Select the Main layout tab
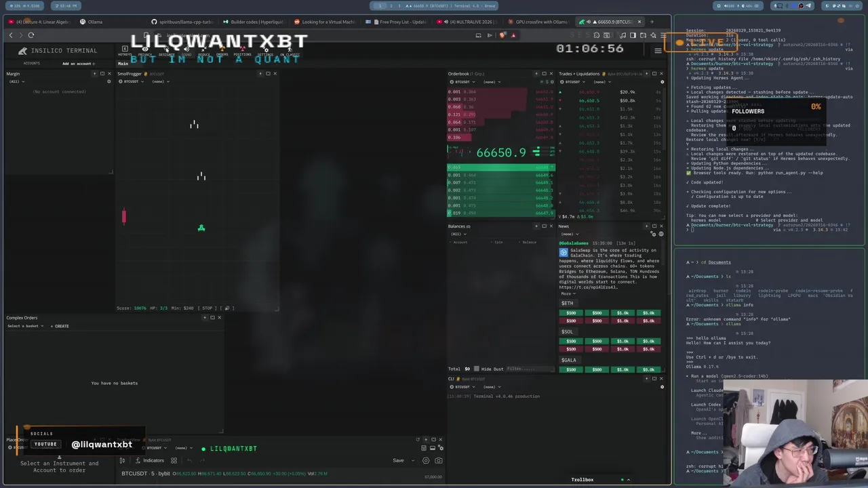868x488 pixels. click(123, 64)
